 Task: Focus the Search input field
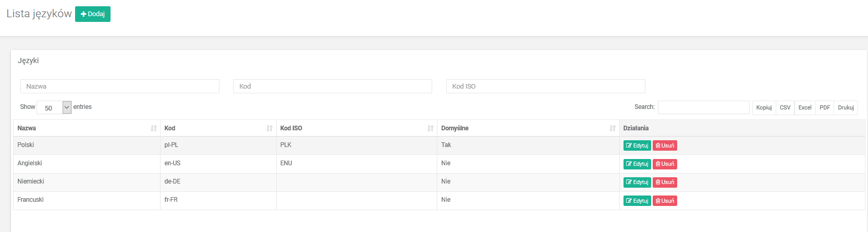(703, 107)
